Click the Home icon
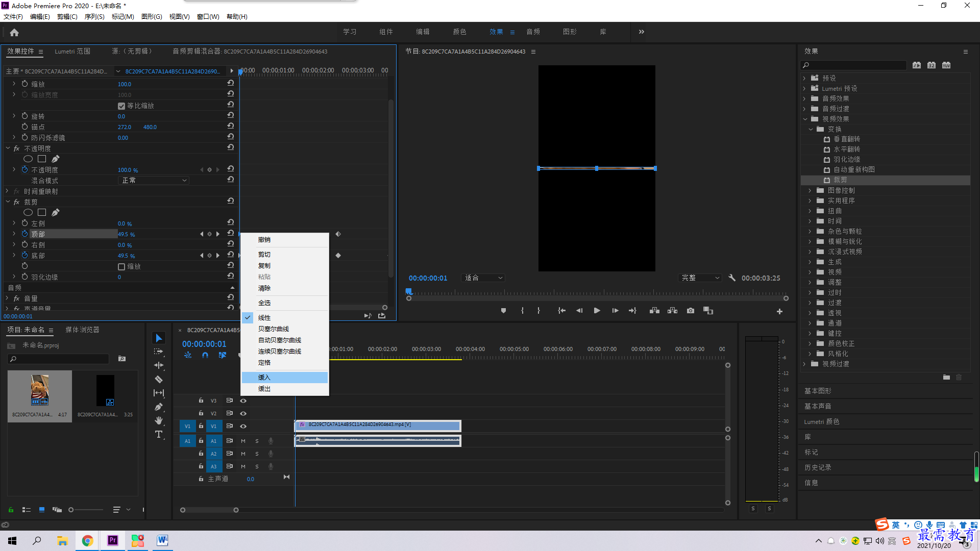This screenshot has width=980, height=551. tap(14, 32)
